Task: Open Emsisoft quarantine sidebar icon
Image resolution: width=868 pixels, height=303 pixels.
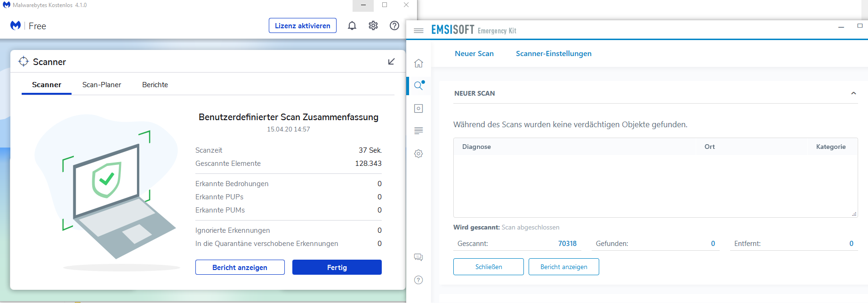Action: point(418,108)
